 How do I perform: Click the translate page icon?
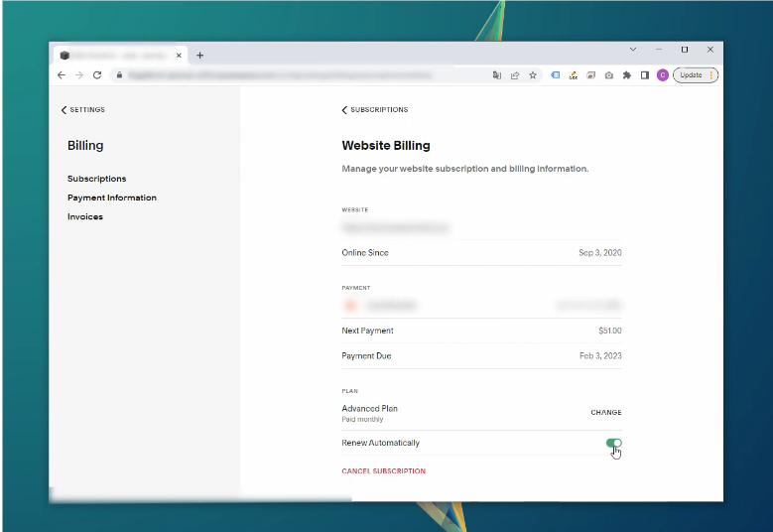coord(497,75)
